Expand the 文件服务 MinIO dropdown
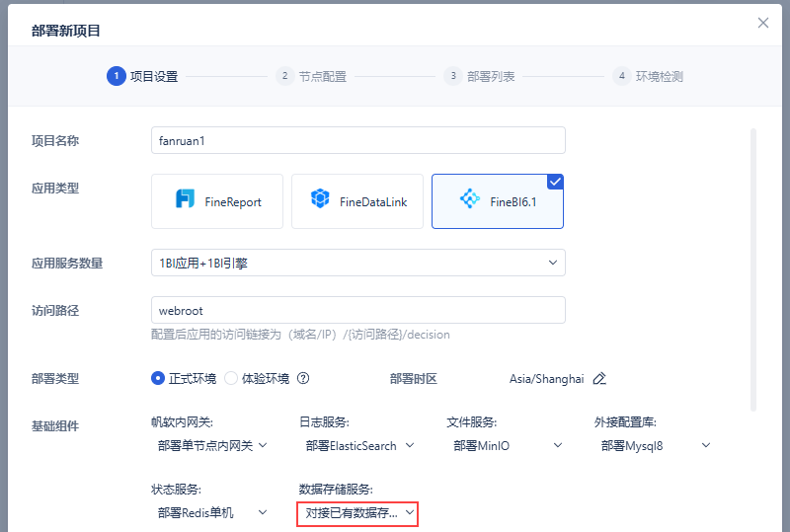This screenshot has height=532, width=790. (508, 445)
